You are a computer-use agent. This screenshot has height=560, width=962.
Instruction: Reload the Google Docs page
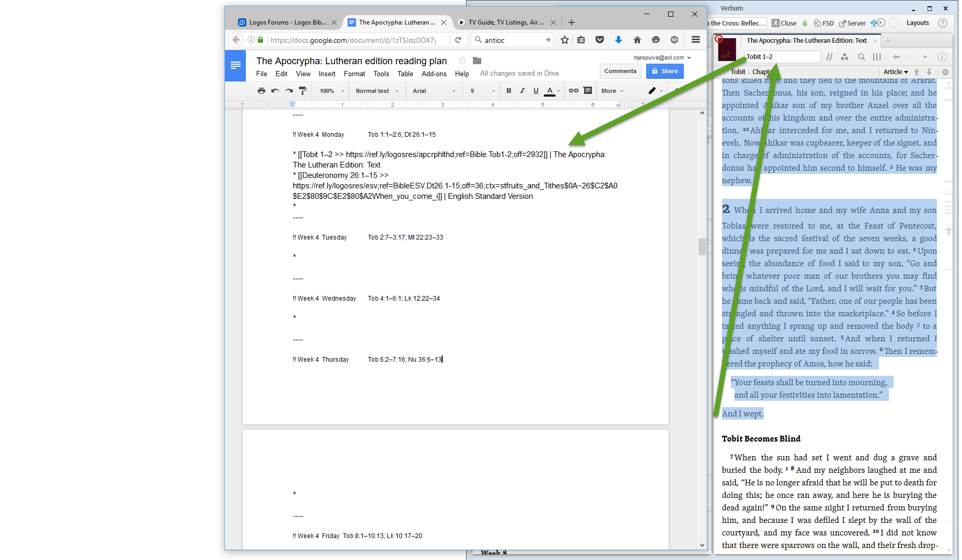pyautogui.click(x=458, y=40)
